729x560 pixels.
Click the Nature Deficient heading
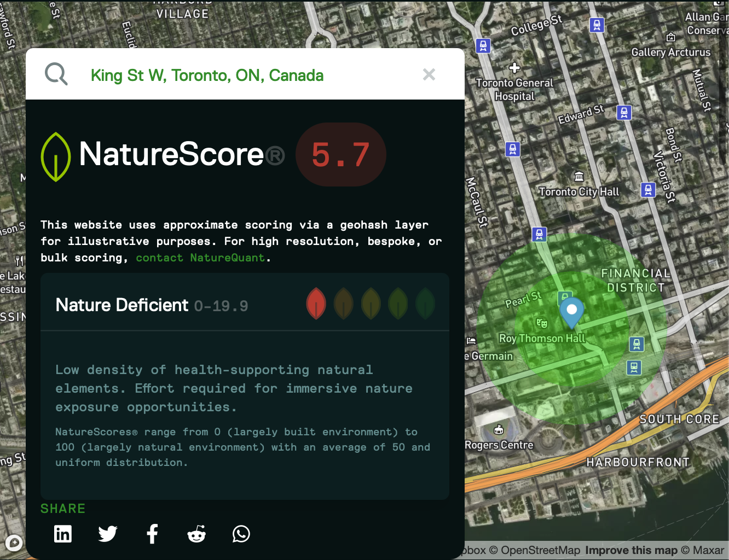pyautogui.click(x=122, y=305)
